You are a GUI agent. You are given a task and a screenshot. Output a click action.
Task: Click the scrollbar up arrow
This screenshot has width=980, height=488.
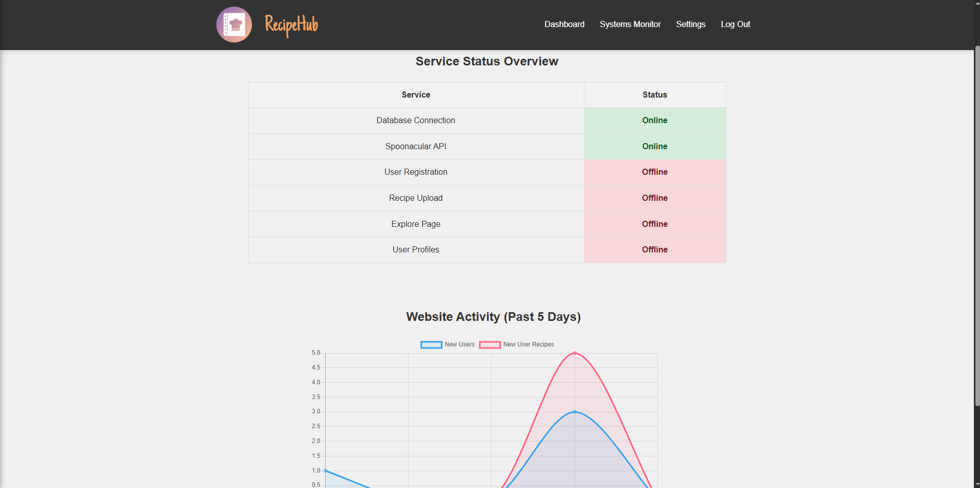pyautogui.click(x=977, y=3)
